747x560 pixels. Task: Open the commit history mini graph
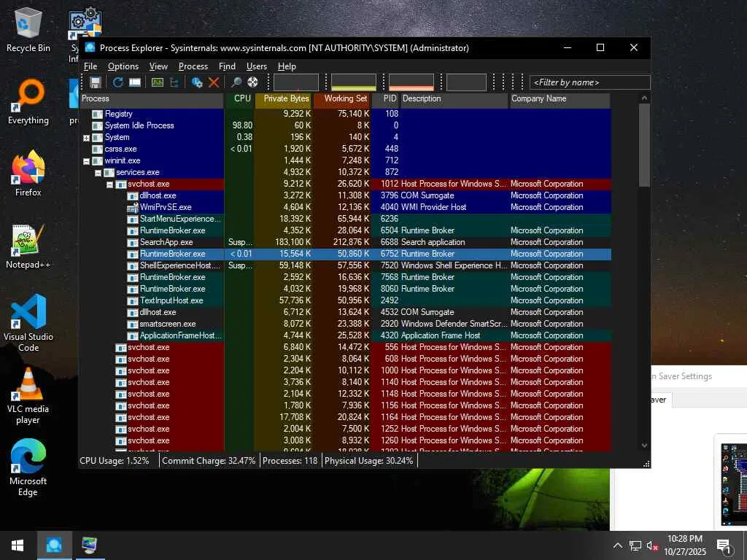tap(354, 82)
